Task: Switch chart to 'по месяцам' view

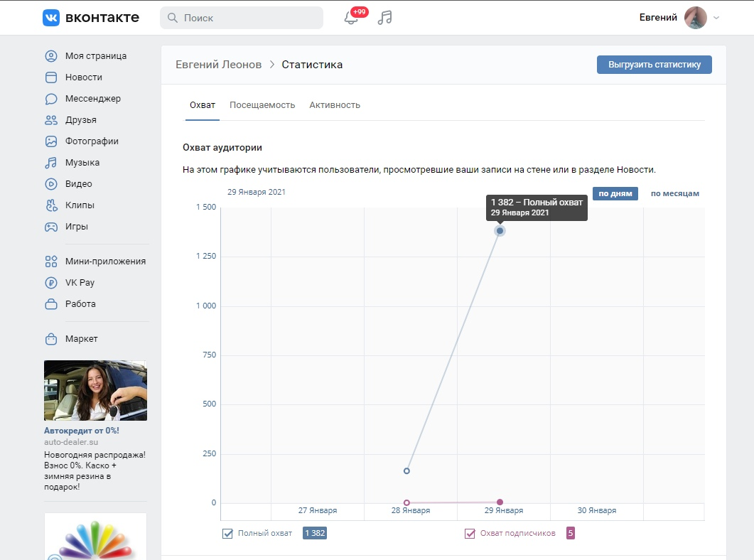Action: [674, 193]
